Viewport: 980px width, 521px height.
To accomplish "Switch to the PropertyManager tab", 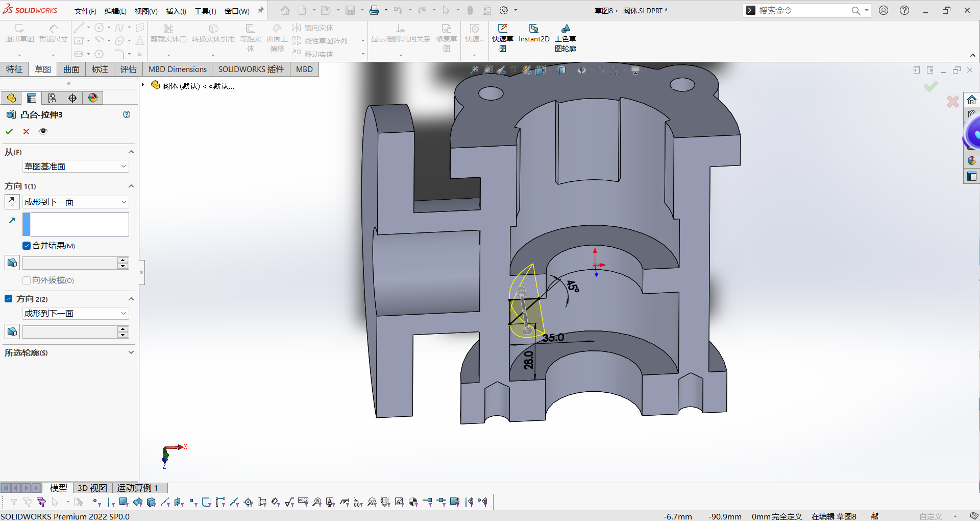I will point(32,98).
